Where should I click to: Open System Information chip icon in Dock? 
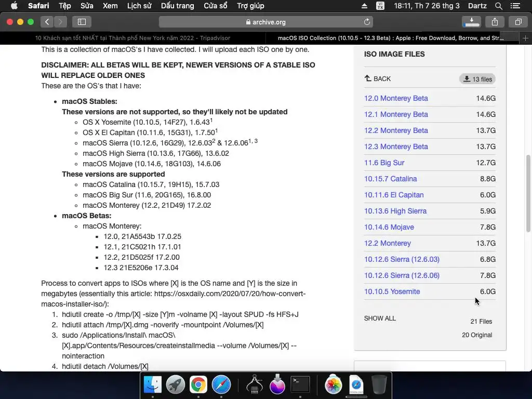[255, 384]
